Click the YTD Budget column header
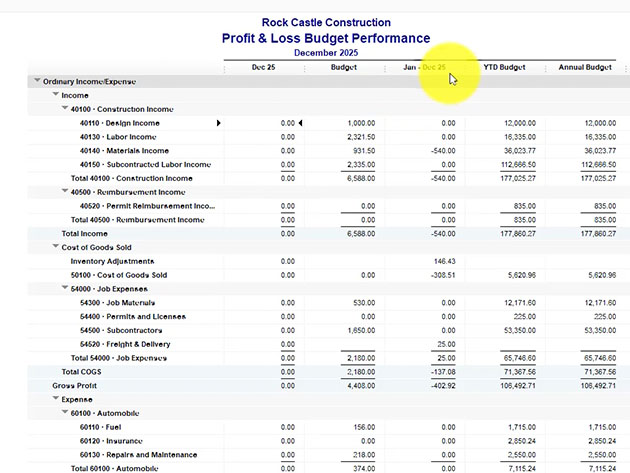The width and height of the screenshot is (630, 473). point(504,68)
